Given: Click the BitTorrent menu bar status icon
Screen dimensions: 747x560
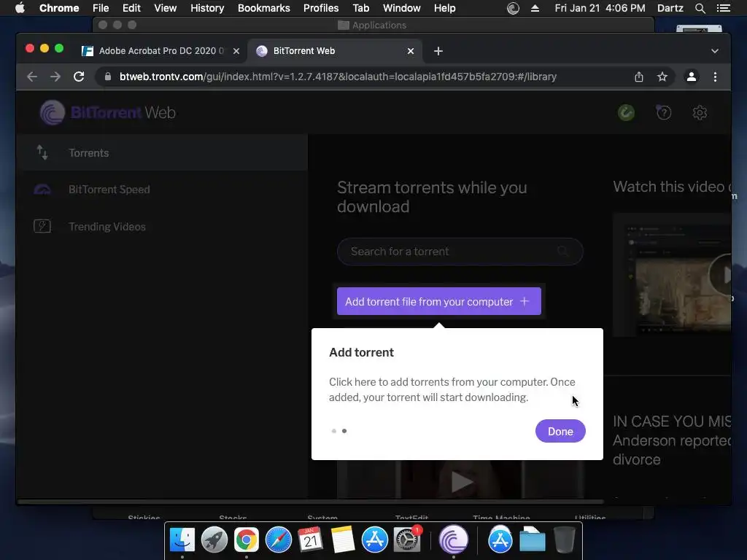Looking at the screenshot, I should [513, 8].
